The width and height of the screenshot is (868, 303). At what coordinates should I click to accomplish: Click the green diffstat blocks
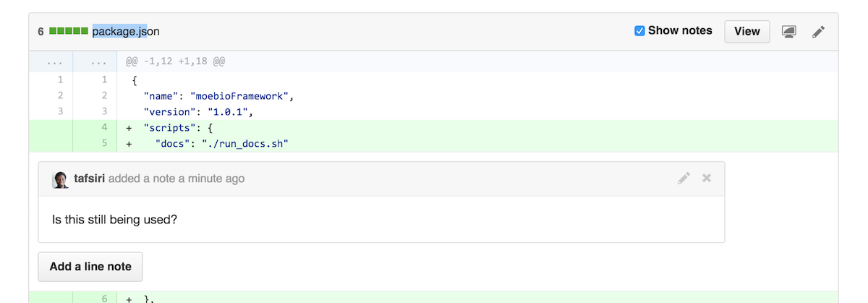tap(69, 31)
